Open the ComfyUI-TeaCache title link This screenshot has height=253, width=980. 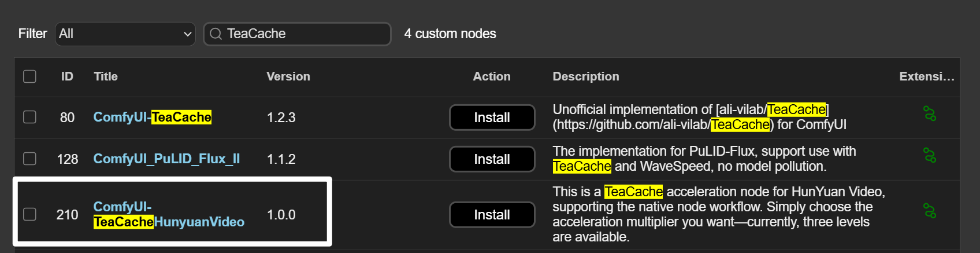(x=152, y=117)
